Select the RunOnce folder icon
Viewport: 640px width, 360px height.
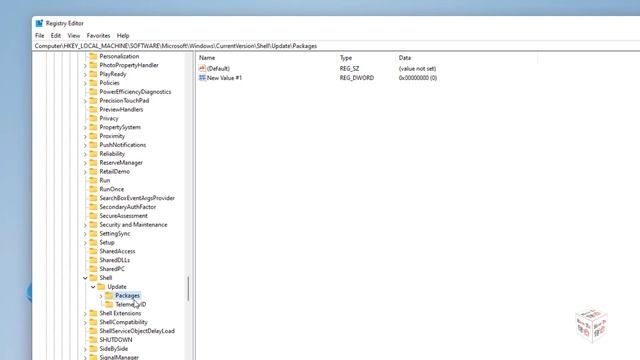tap(93, 189)
